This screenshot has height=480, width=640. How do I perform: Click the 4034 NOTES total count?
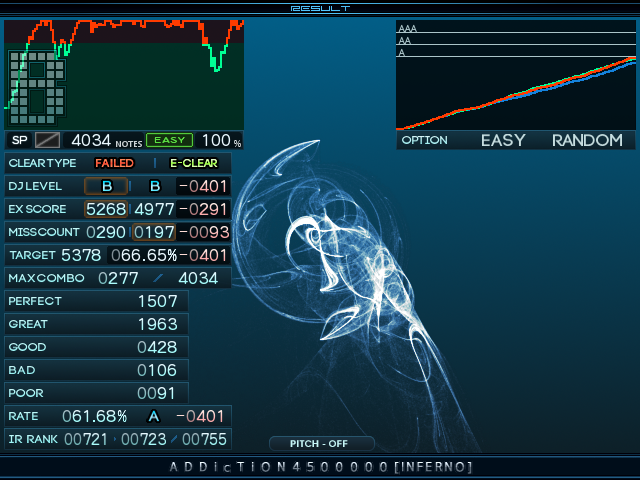pos(106,140)
